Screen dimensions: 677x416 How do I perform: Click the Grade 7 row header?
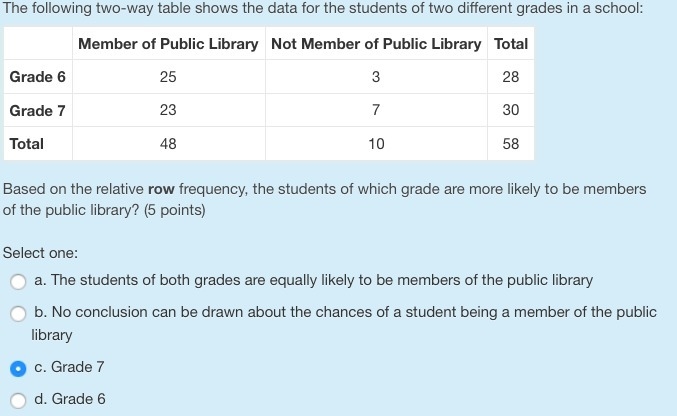pos(38,111)
